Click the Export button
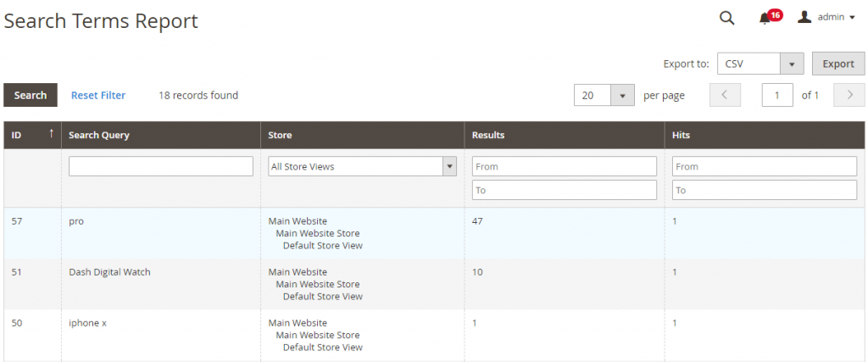The image size is (868, 362). coord(838,64)
